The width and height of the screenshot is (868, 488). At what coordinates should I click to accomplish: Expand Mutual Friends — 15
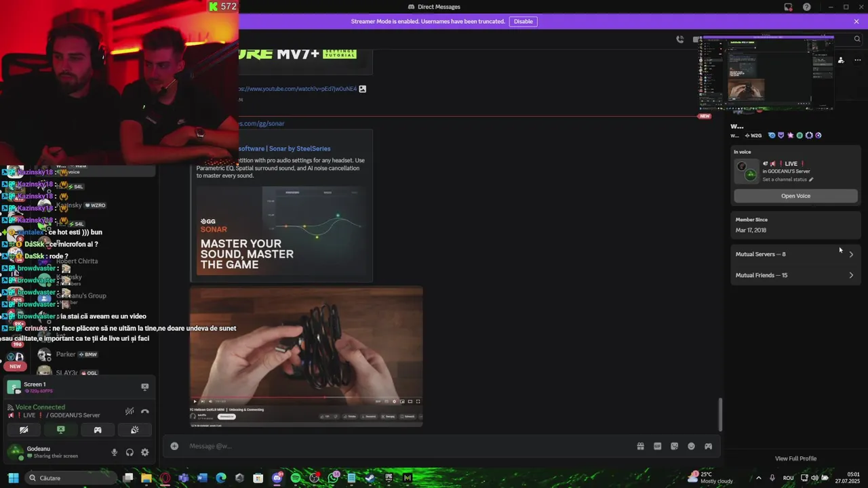[795, 275]
